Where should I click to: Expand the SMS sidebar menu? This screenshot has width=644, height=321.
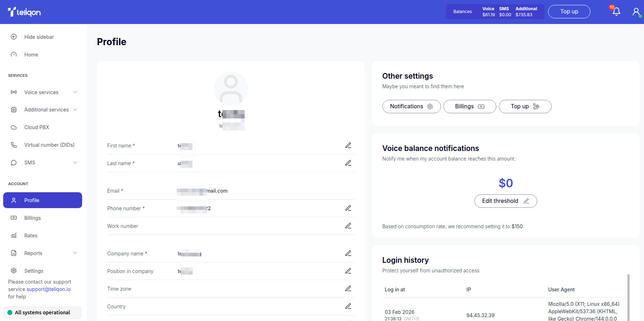75,163
